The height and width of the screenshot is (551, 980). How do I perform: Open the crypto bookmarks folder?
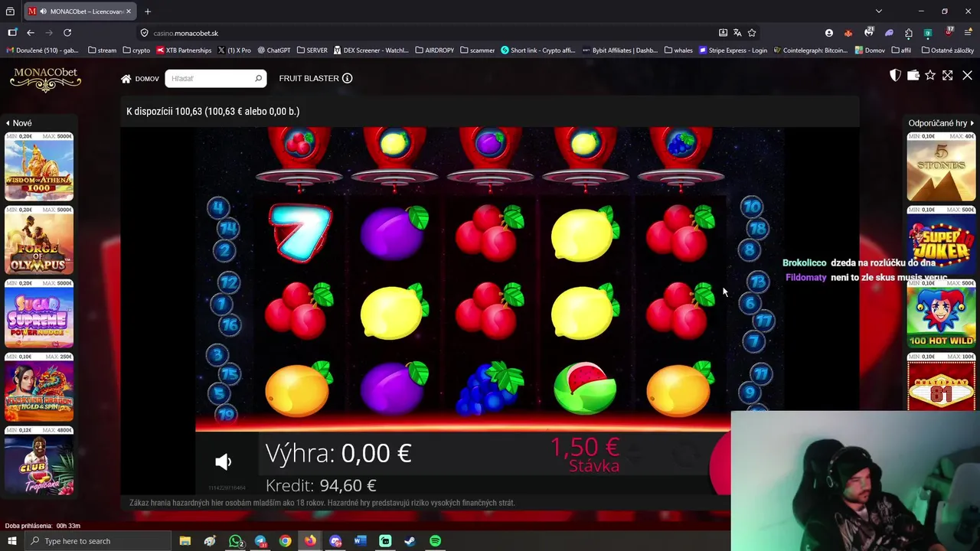tap(136, 51)
